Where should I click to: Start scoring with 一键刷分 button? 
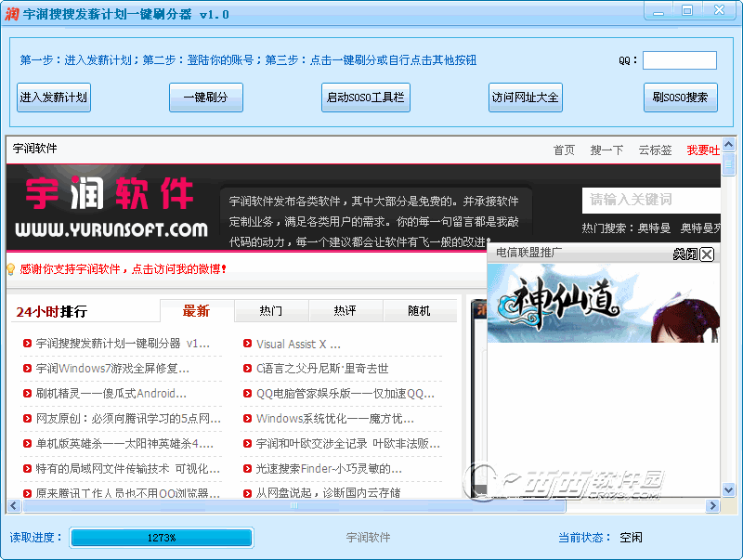click(x=206, y=98)
